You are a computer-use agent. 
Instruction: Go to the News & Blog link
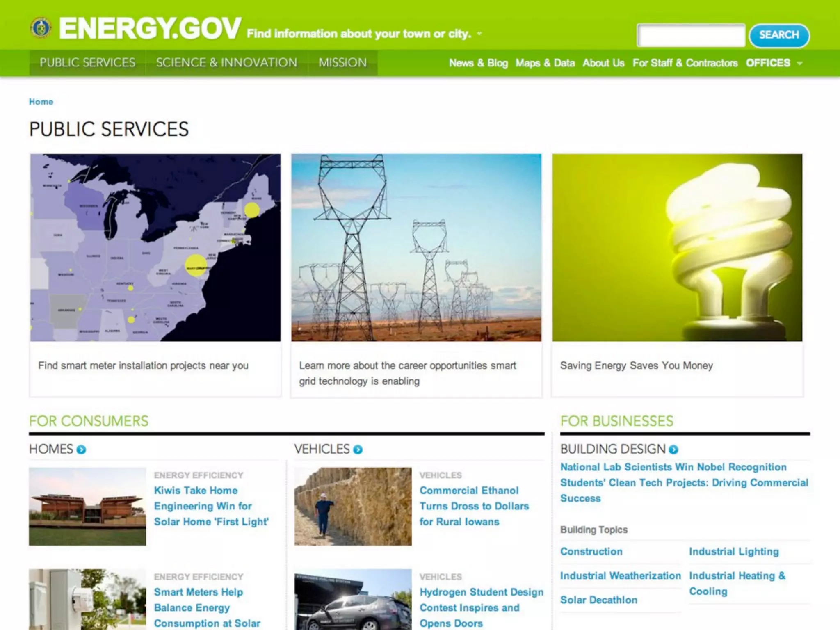[478, 63]
